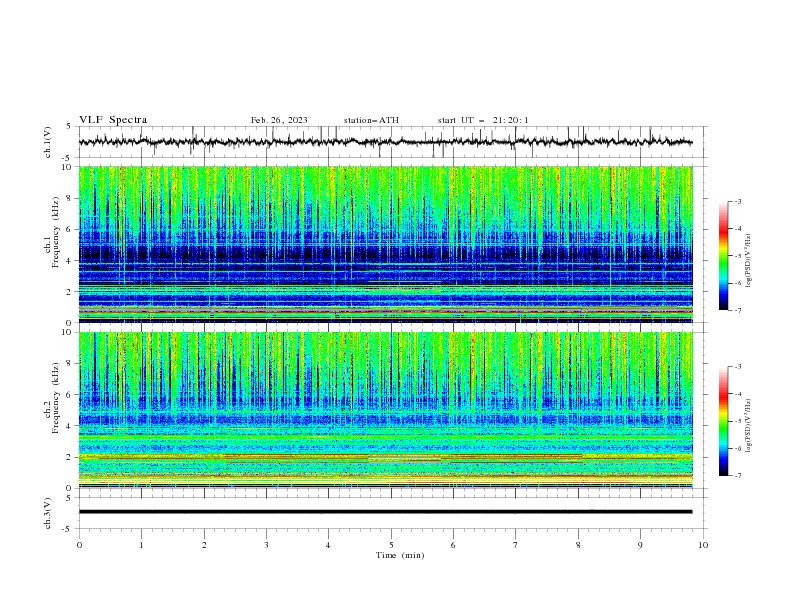The width and height of the screenshot is (792, 612).
Task: Click time axis tick label "0"
Action: 79,545
